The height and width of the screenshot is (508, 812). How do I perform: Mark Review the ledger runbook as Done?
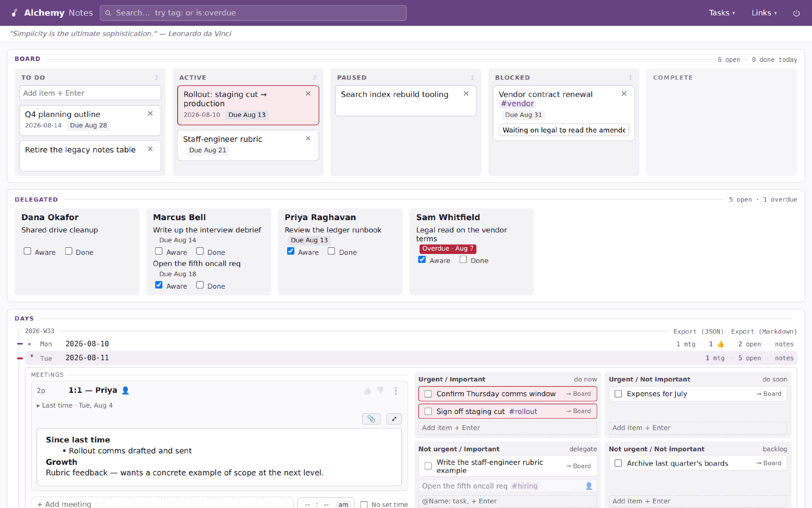(x=332, y=251)
